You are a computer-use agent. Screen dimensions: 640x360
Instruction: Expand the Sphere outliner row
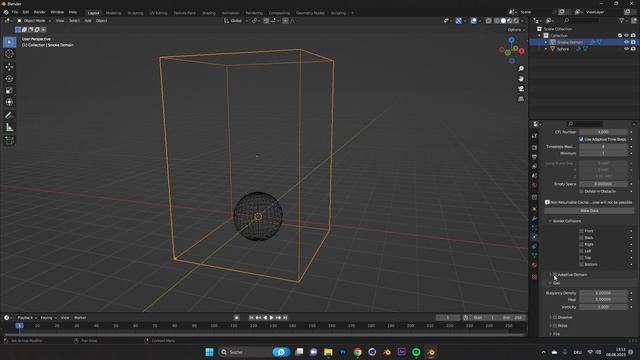click(546, 49)
